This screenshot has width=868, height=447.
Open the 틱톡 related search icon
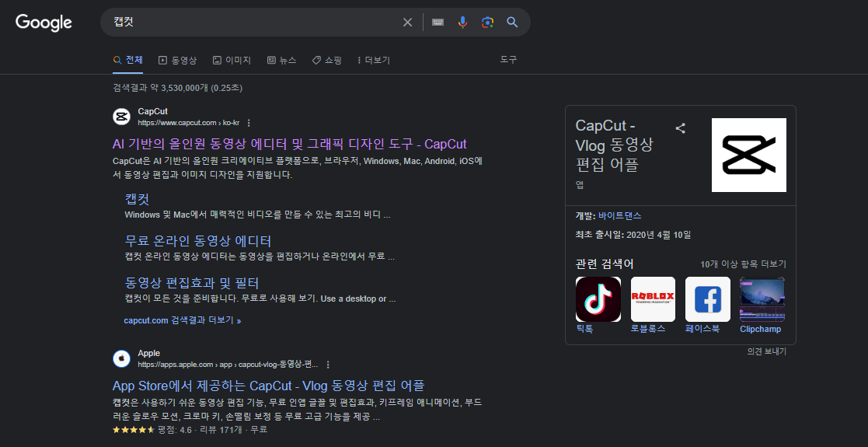(598, 299)
